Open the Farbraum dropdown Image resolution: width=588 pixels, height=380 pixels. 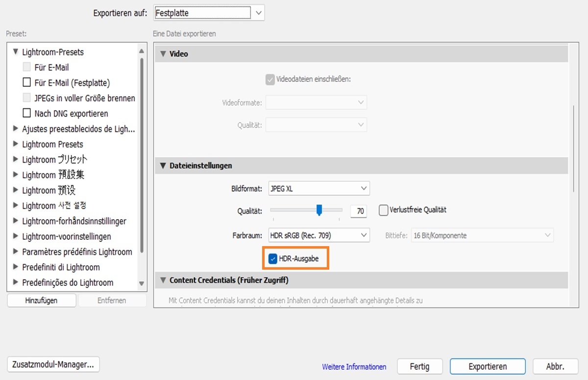pos(319,235)
